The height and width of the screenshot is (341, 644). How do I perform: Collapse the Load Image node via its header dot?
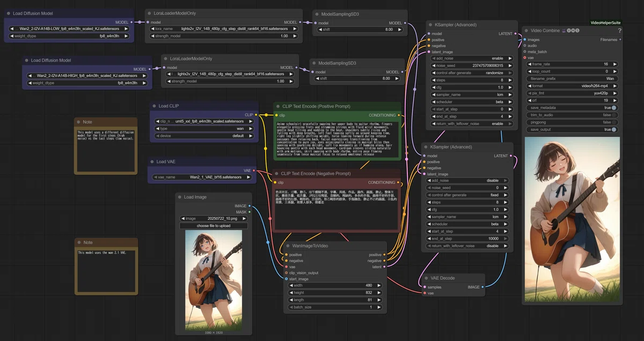click(x=180, y=197)
